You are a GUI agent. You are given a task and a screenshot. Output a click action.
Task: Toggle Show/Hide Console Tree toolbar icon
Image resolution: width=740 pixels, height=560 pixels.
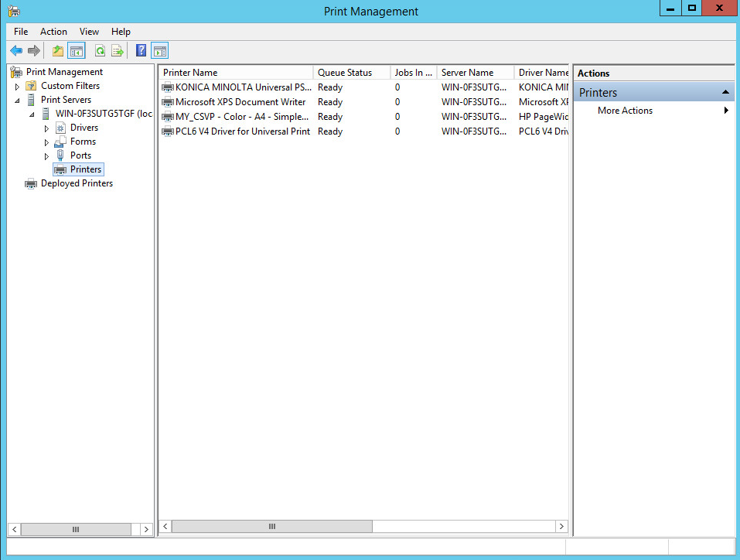(x=77, y=50)
